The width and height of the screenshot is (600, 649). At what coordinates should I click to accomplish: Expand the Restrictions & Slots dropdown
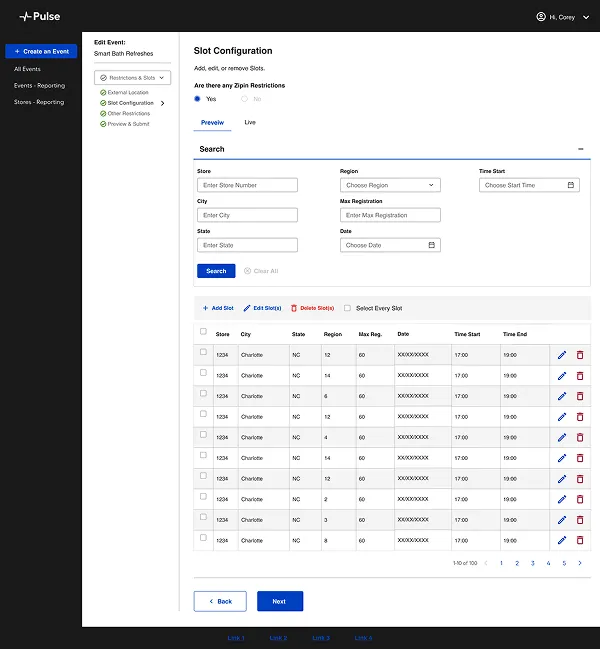point(132,78)
